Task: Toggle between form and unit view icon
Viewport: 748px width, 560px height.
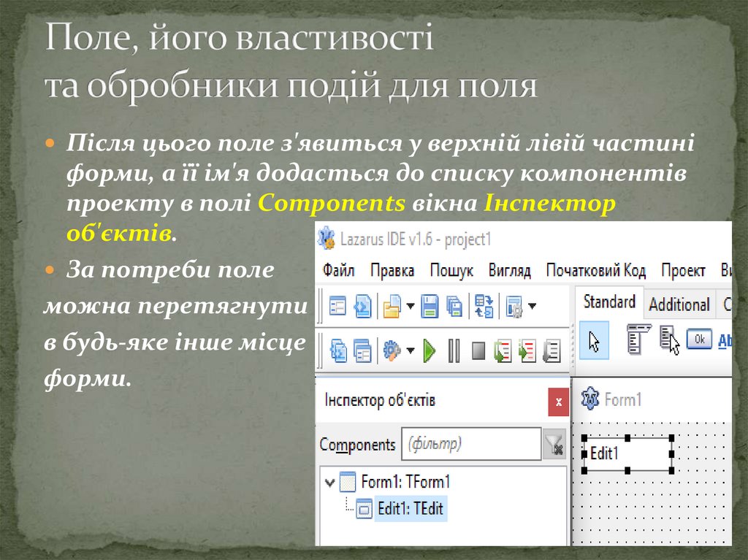Action: (x=484, y=305)
